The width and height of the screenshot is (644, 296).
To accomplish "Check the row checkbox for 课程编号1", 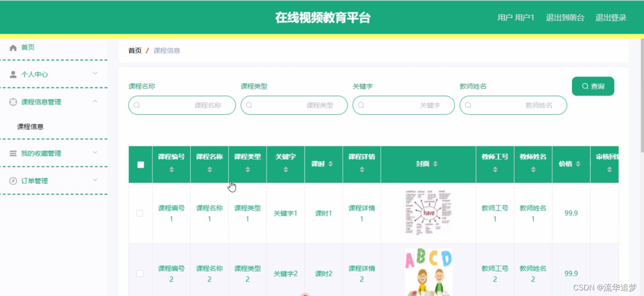I will point(140,213).
